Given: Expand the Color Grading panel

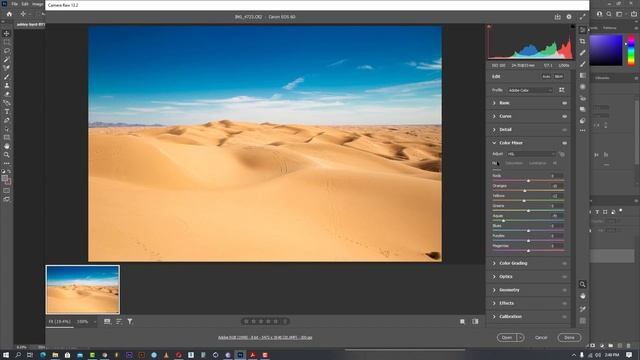Looking at the screenshot, I should point(494,263).
